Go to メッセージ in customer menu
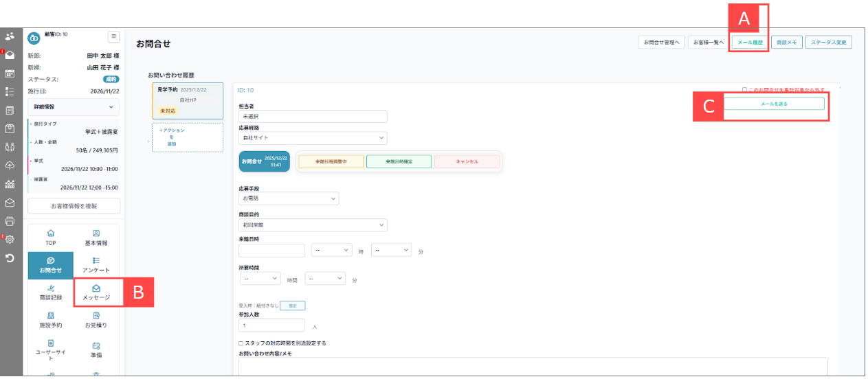The image size is (868, 379). click(96, 292)
